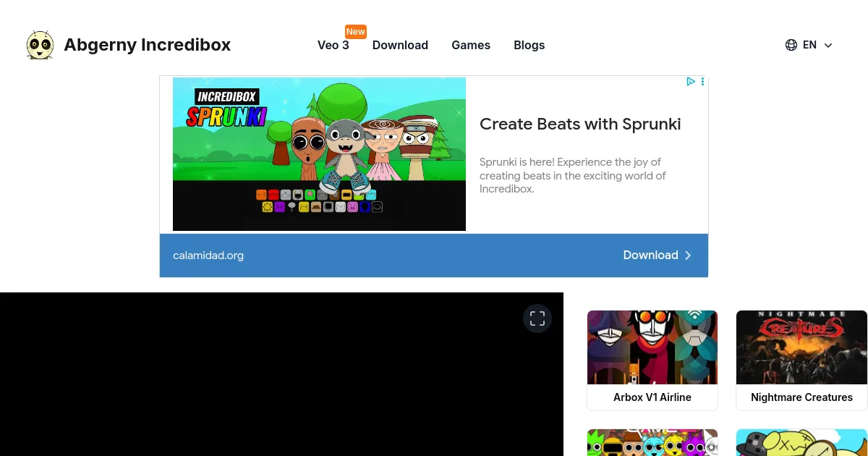Click the Create Beats with Sprunki headline
The image size is (868, 456).
point(580,124)
